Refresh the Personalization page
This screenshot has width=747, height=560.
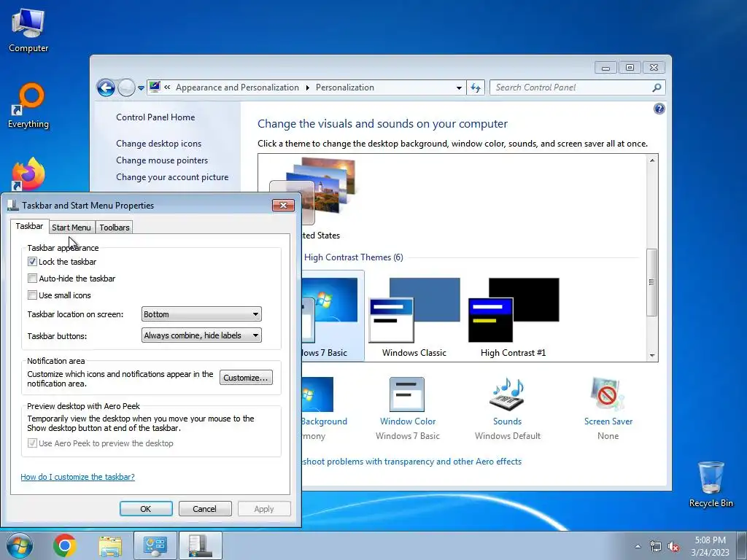click(x=476, y=87)
